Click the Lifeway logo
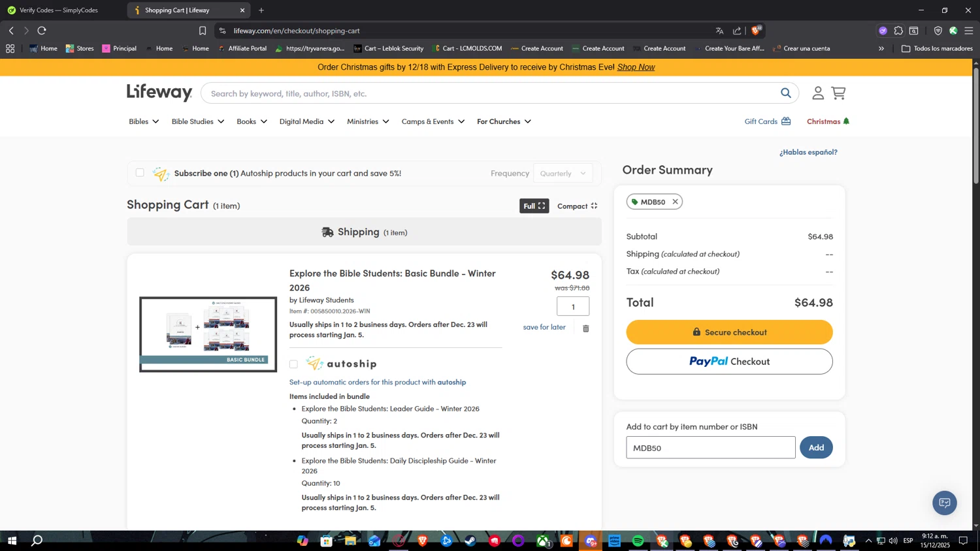The height and width of the screenshot is (551, 980). coord(159,92)
